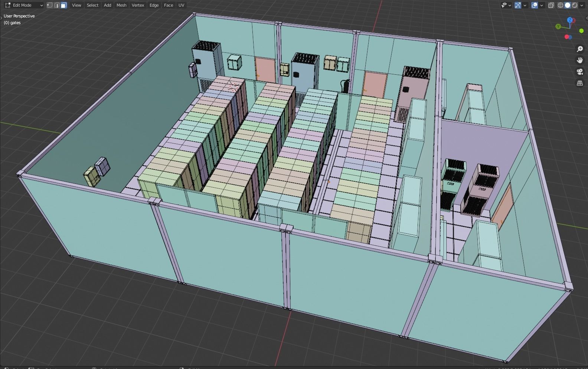Expand the left toolbar arrow

pyautogui.click(x=1, y=17)
